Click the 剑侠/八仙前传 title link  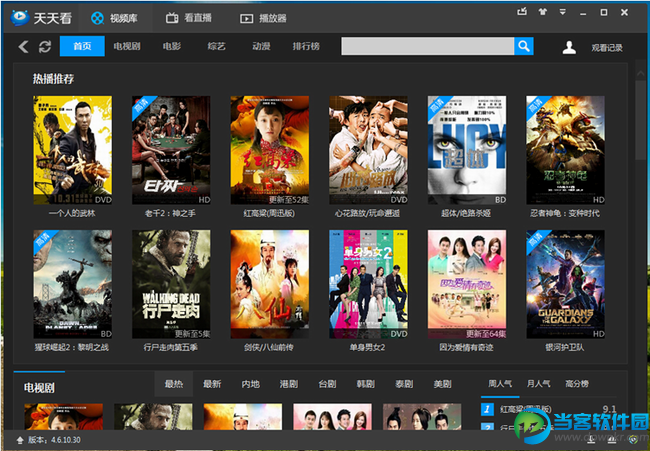tap(269, 347)
